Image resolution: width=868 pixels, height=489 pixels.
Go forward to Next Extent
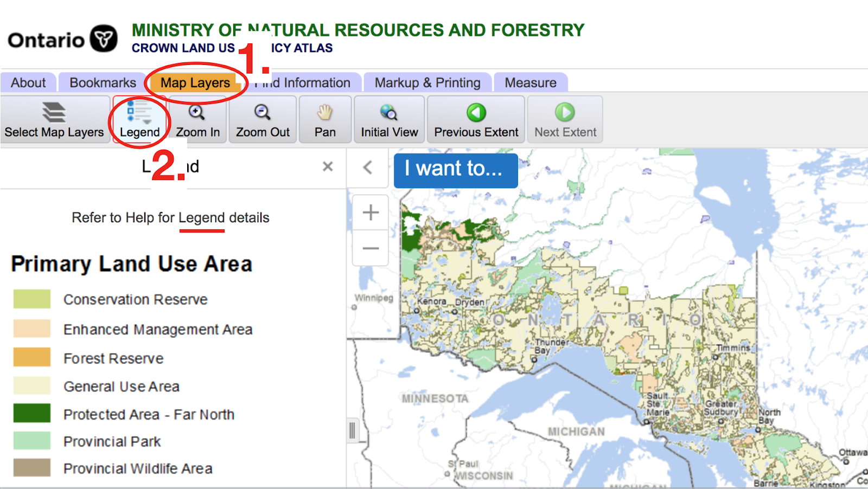pos(565,119)
